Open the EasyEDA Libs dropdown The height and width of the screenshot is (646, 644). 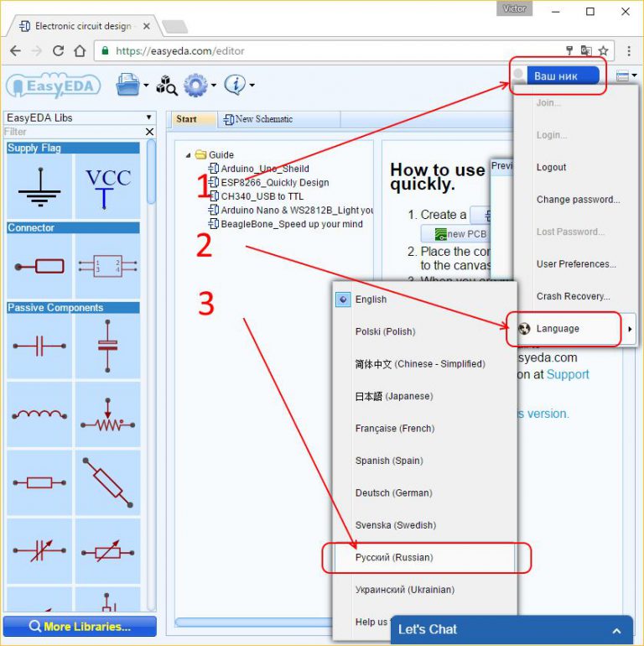pyautogui.click(x=79, y=117)
